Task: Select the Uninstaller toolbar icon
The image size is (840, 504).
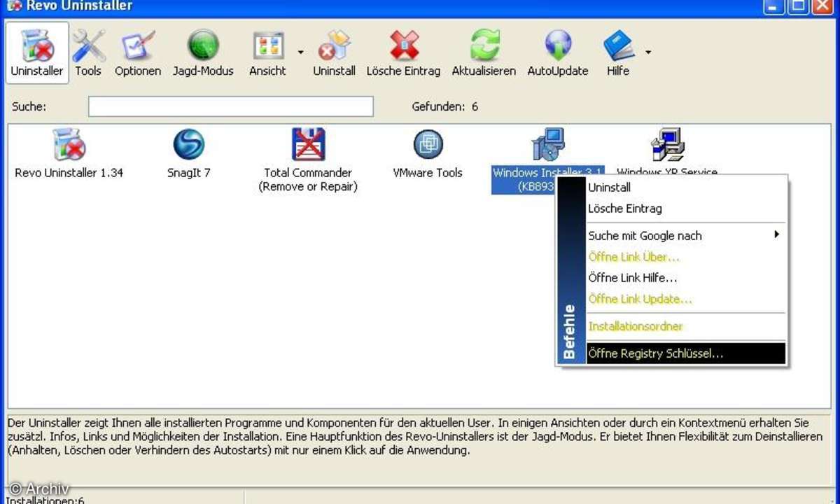Action: tap(37, 53)
